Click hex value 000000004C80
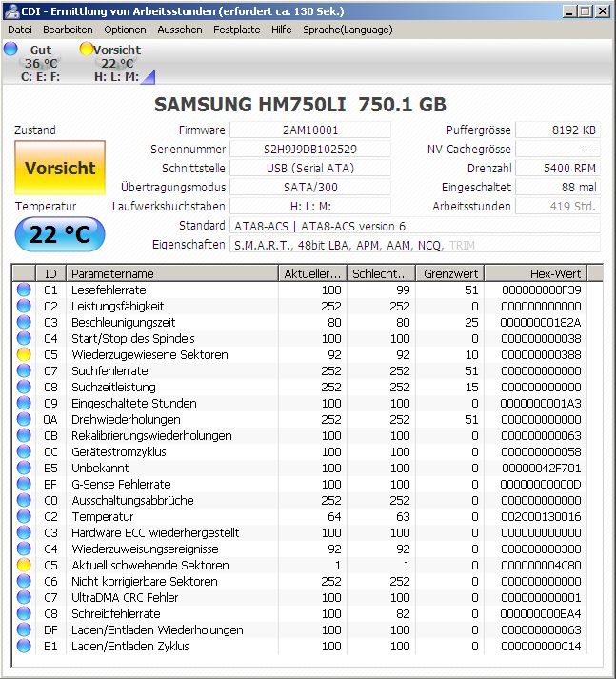This screenshot has width=616, height=679. (x=541, y=565)
